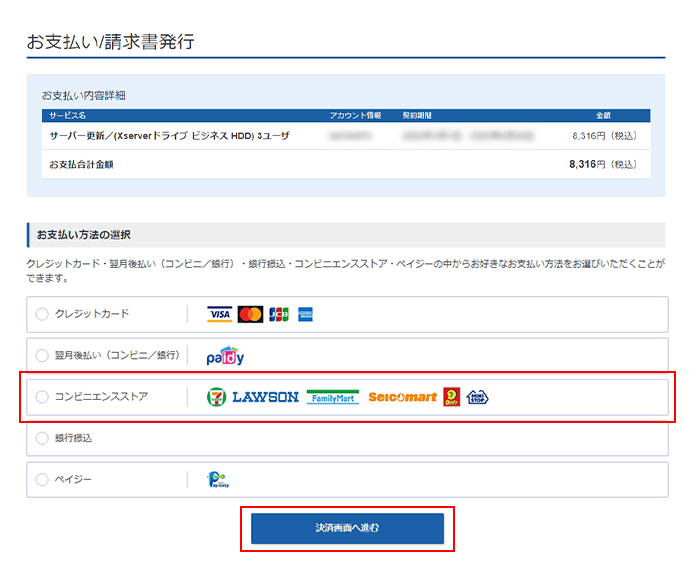This screenshot has width=700, height=574.
Task: Click the クレジットカード label text
Action: click(92, 314)
